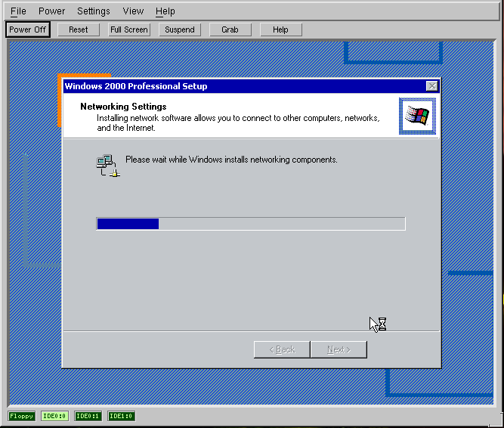
Task: Open the File menu
Action: (18, 11)
